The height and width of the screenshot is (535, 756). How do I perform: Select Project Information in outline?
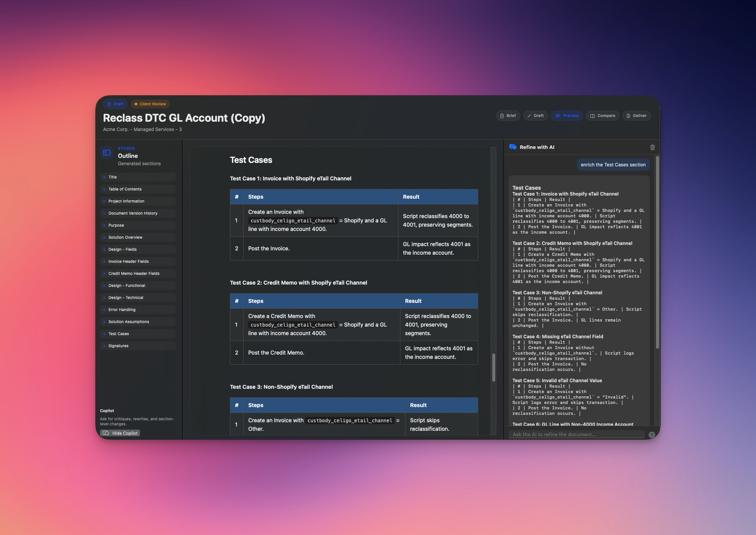[x=138, y=201]
